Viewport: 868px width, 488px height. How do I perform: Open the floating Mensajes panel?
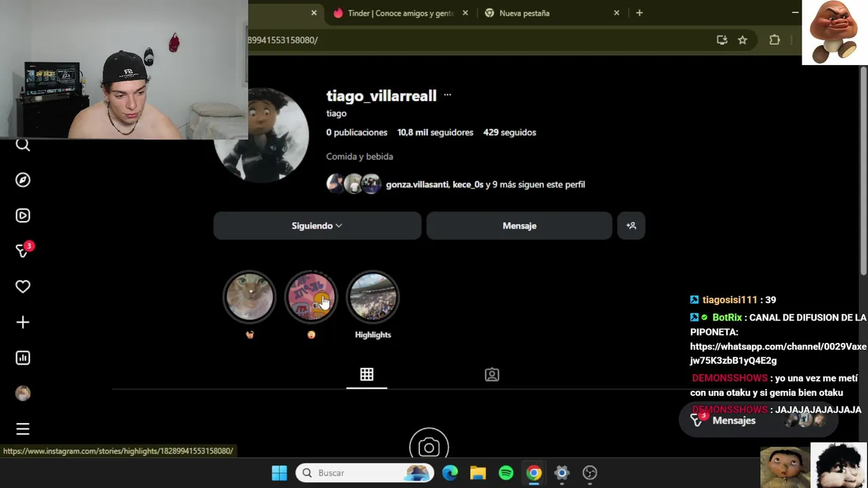coord(758,420)
